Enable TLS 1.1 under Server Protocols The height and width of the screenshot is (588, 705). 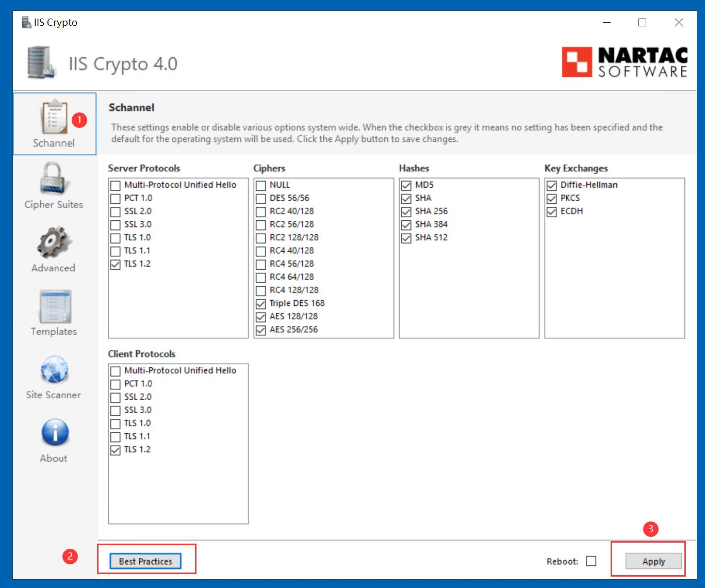tap(116, 251)
